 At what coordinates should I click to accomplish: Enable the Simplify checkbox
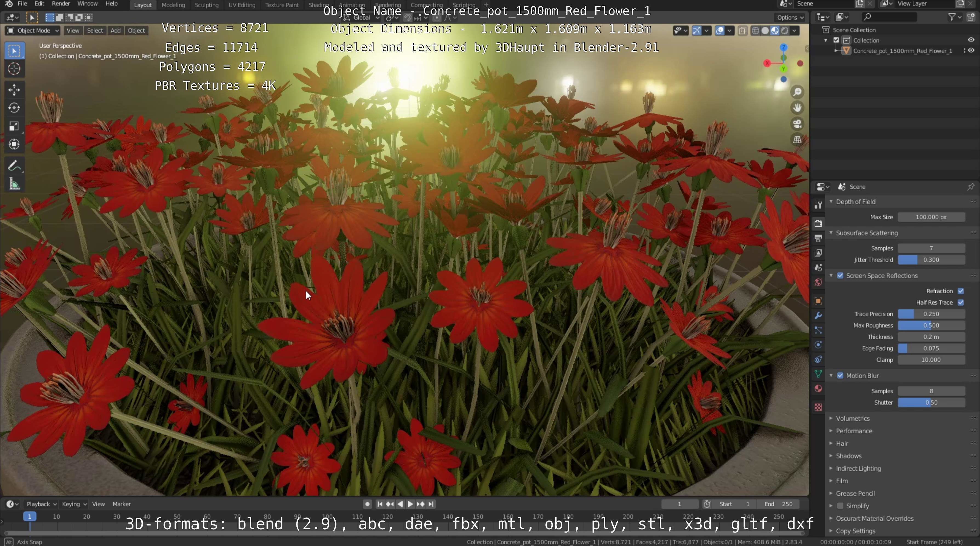(840, 506)
